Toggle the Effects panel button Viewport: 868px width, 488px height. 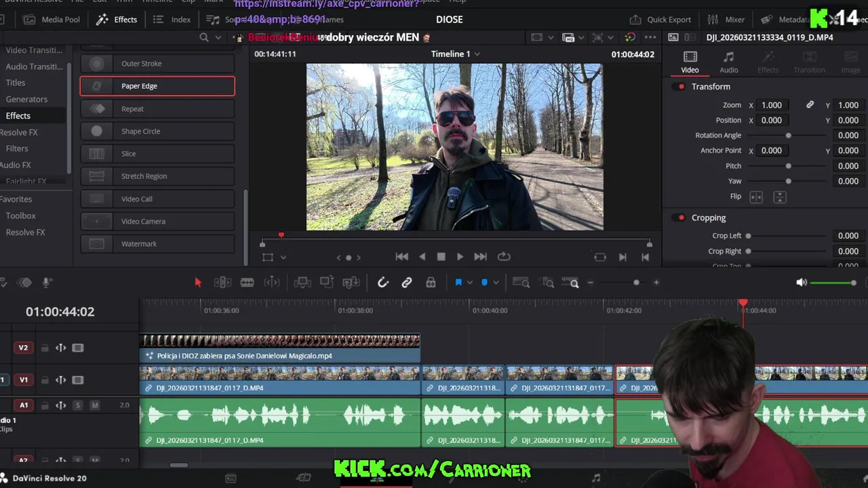point(117,20)
